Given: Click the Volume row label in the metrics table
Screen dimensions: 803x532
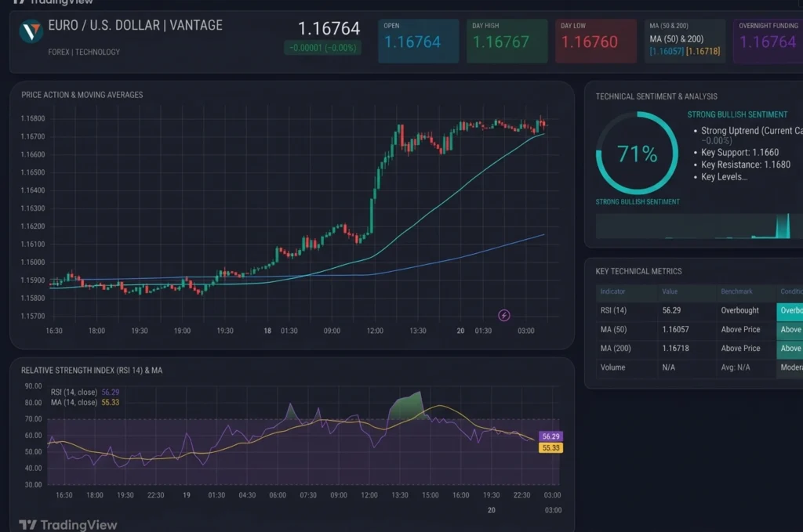Looking at the screenshot, I should pyautogui.click(x=612, y=367).
